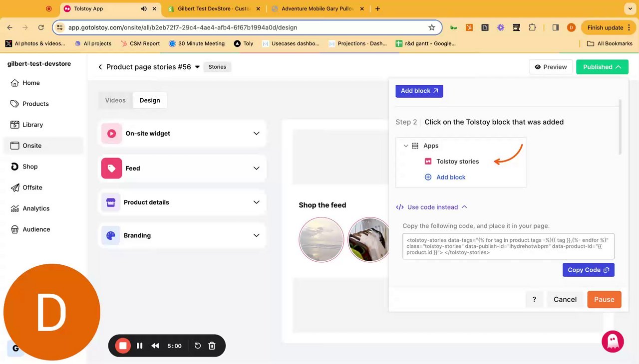
Task: Close the Tolstoy App browser tab
Action: point(155,8)
